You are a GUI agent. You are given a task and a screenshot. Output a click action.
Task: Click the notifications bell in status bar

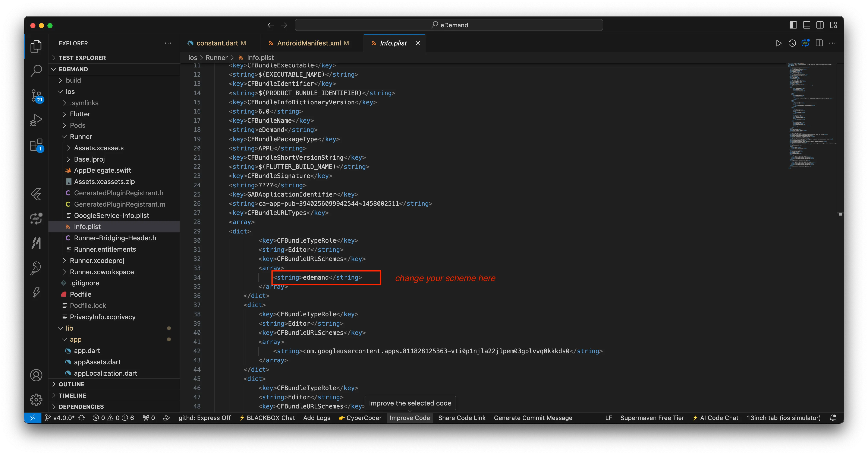click(x=833, y=418)
